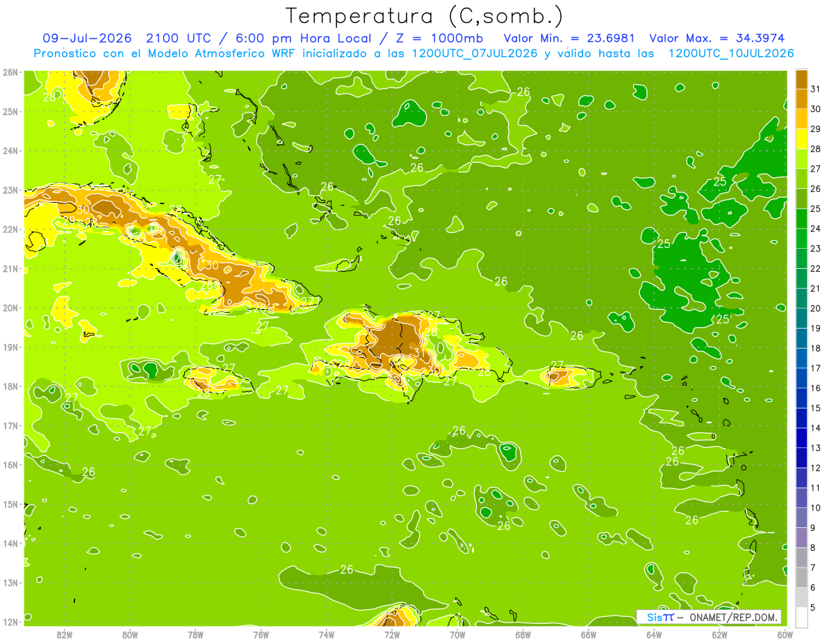Image resolution: width=834 pixels, height=644 pixels.
Task: Click the legend swatch between 29 and 30
Action: pyautogui.click(x=802, y=119)
